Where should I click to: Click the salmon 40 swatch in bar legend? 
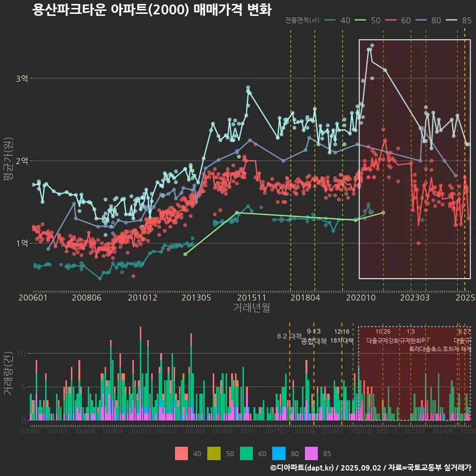[x=181, y=454]
